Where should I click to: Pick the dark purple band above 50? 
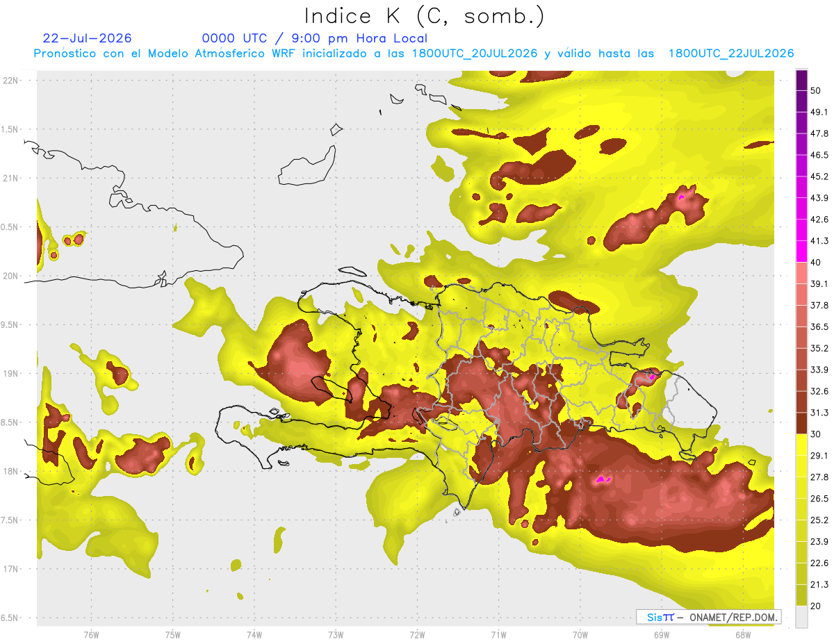click(x=801, y=80)
